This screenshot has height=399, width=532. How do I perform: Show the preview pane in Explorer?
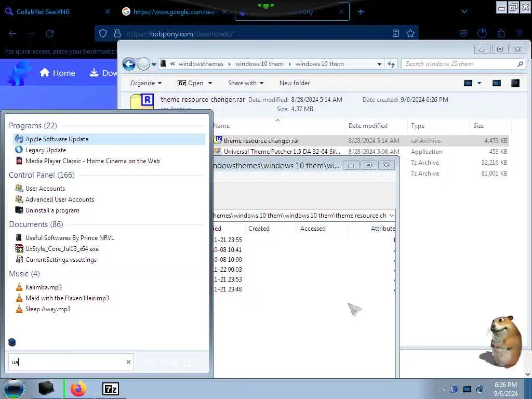pyautogui.click(x=496, y=83)
